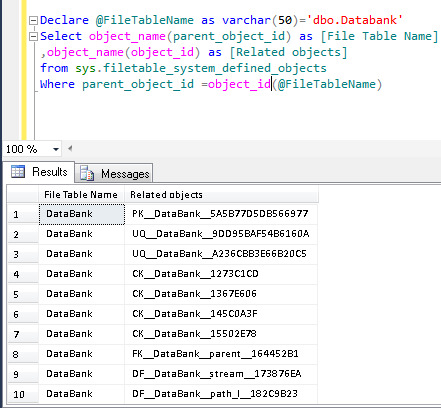
Task: Click the [Related objects] alias in query
Action: tap(288, 52)
